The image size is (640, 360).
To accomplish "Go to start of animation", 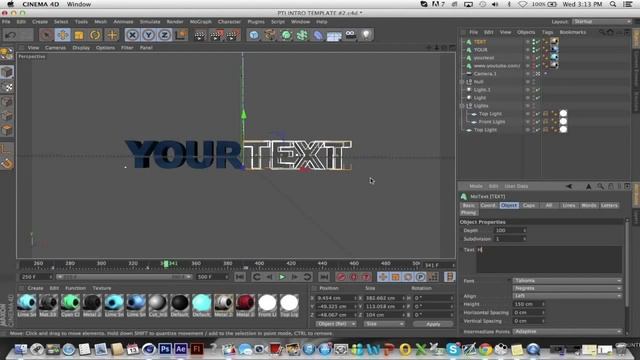I will [240, 277].
